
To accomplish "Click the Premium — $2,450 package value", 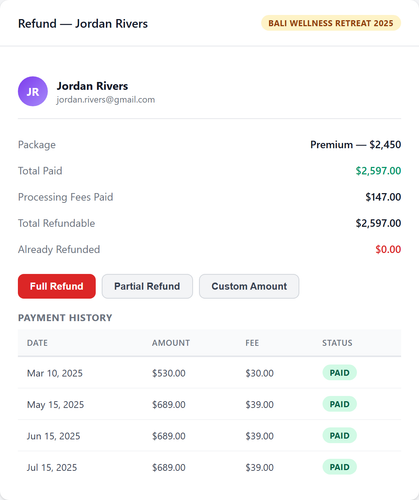I will [356, 145].
